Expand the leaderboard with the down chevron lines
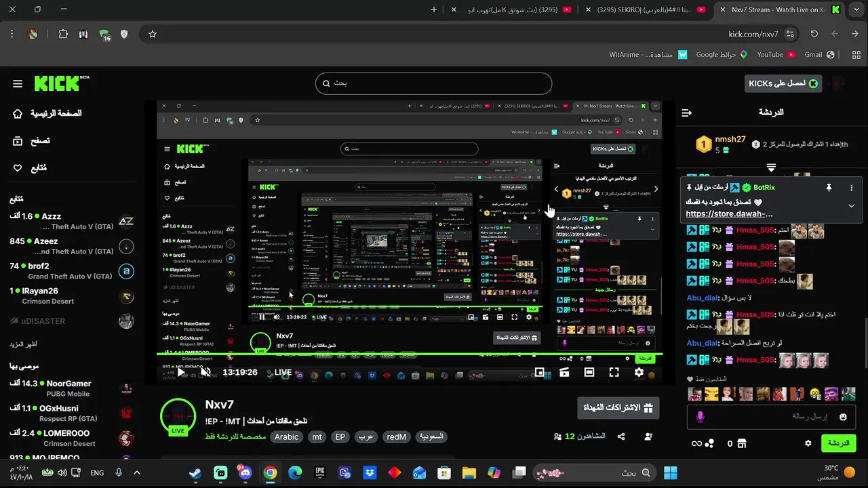Image resolution: width=868 pixels, height=488 pixels. pos(771,167)
